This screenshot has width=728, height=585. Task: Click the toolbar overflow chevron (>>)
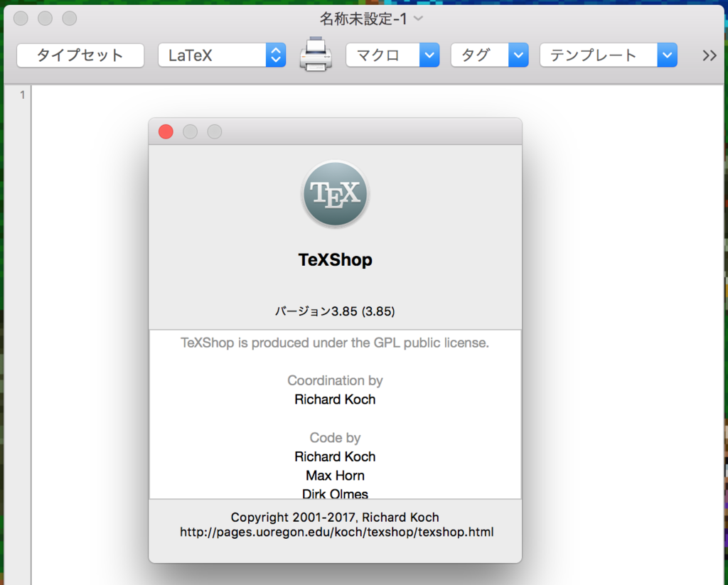tap(708, 55)
